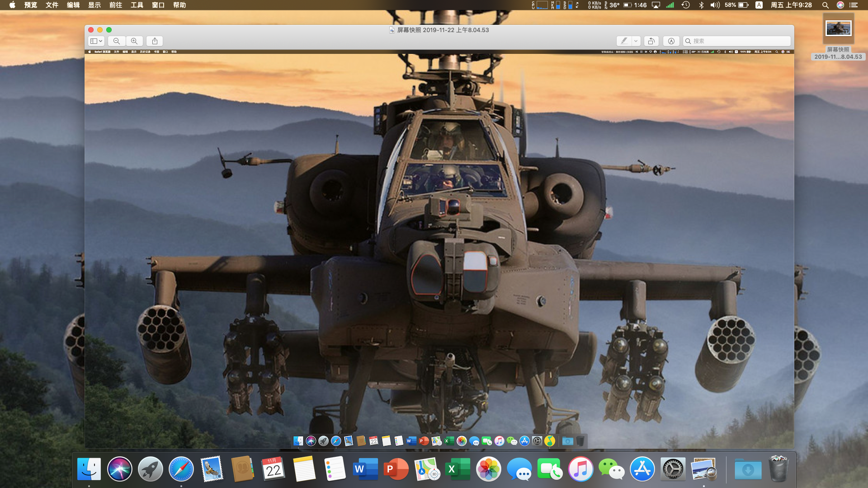Viewport: 868px width, 488px height.
Task: Launch Microsoft Word from the Dock
Action: (x=365, y=469)
